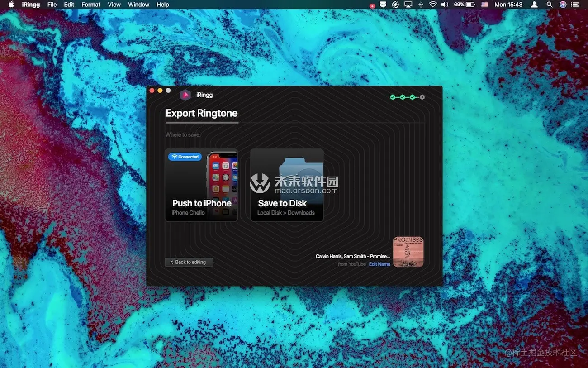
Task: Open the volume control in menu bar
Action: [x=445, y=5]
